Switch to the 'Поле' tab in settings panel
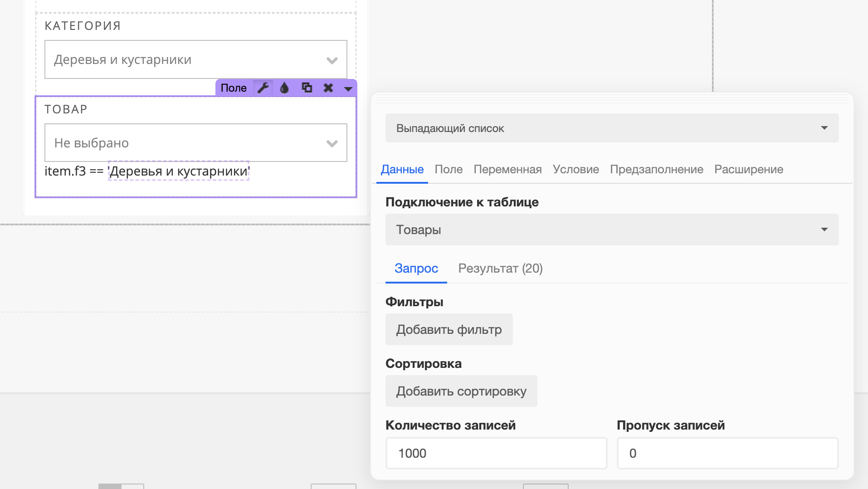The width and height of the screenshot is (868, 489). 449,170
